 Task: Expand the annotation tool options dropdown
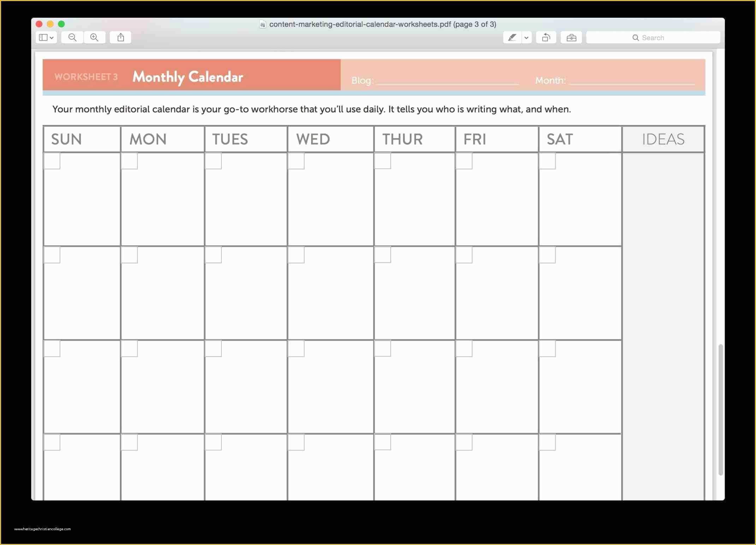525,37
